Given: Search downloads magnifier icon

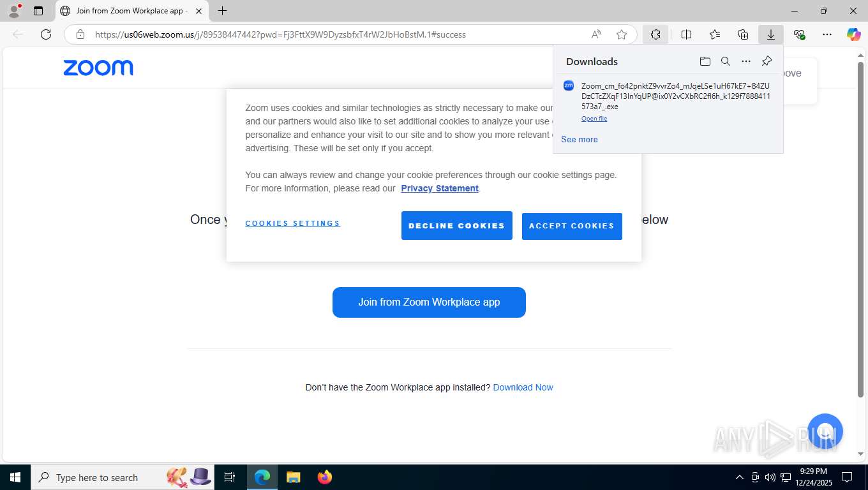Looking at the screenshot, I should (726, 61).
